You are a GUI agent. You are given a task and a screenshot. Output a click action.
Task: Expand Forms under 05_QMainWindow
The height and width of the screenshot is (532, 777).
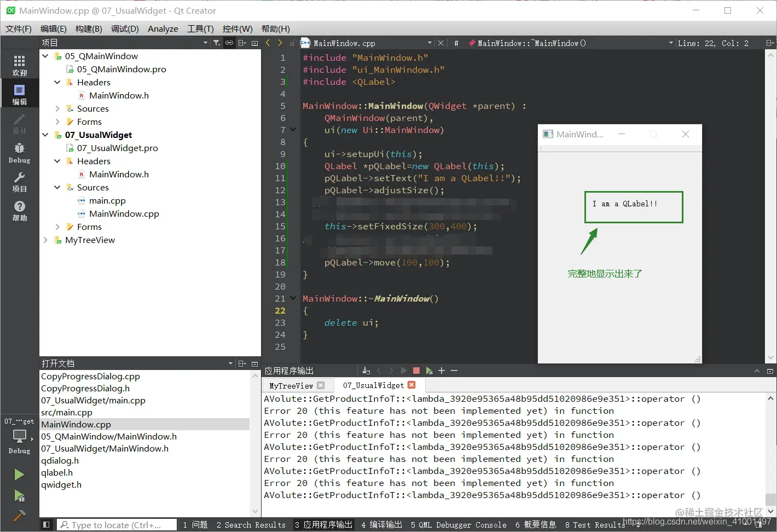57,122
